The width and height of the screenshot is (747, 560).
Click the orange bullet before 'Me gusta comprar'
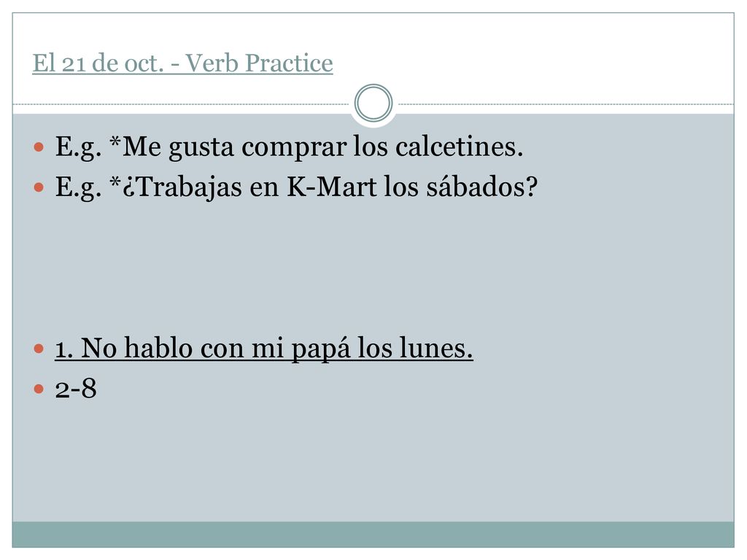tap(39, 147)
